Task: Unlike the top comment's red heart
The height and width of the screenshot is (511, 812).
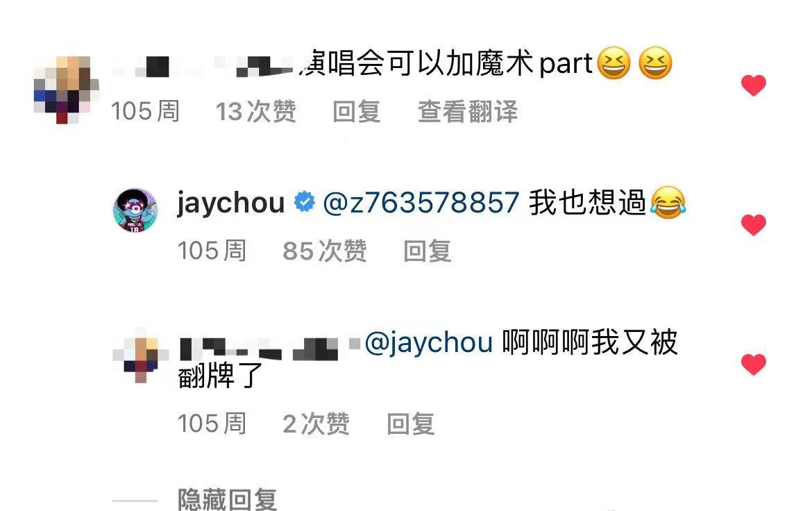Action: point(754,85)
